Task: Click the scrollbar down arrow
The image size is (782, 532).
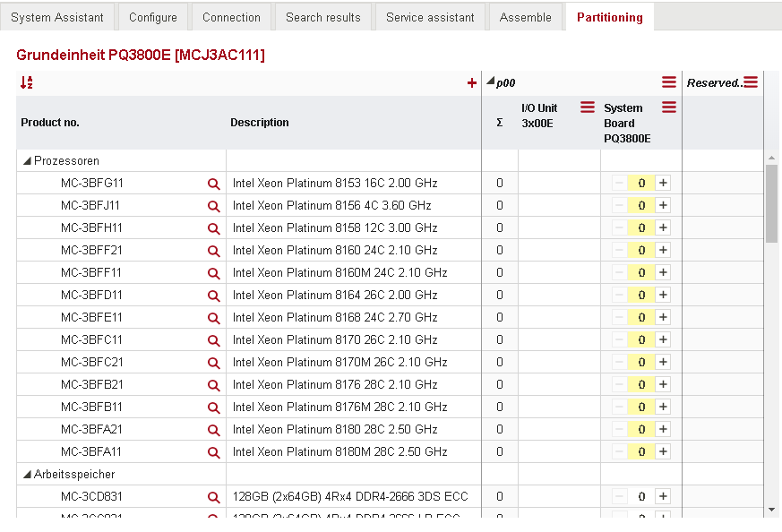Action: pyautogui.click(x=771, y=510)
